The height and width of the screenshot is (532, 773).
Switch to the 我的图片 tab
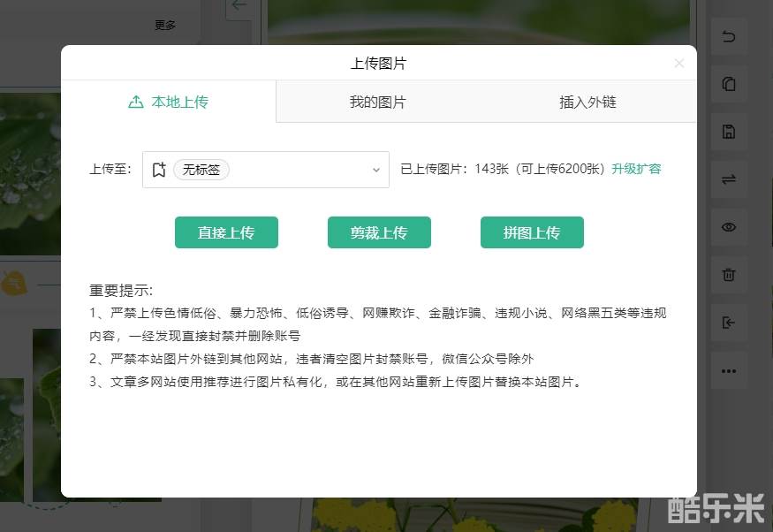point(377,103)
